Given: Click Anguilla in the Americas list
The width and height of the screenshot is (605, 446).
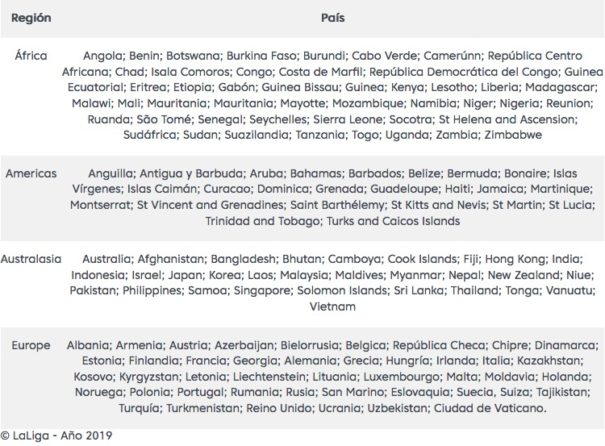Looking at the screenshot, I should [110, 174].
